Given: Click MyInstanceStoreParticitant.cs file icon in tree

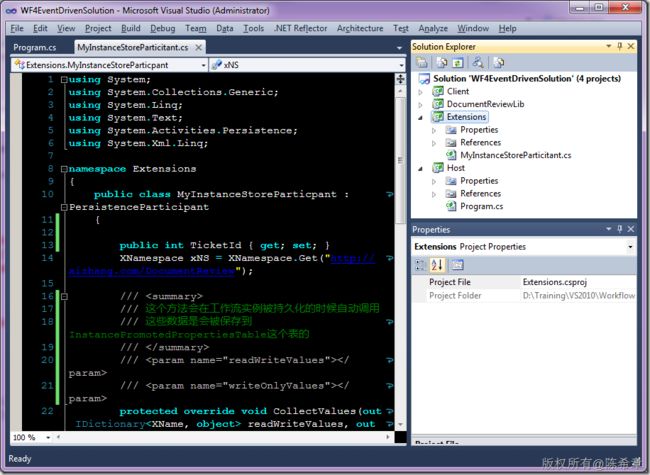Looking at the screenshot, I should pyautogui.click(x=451, y=155).
